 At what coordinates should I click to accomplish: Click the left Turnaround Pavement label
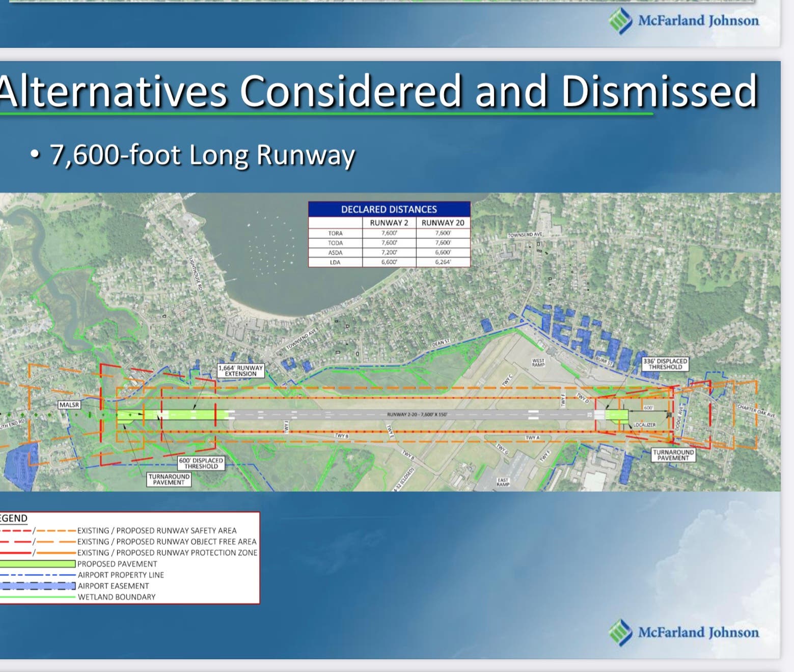[x=169, y=480]
